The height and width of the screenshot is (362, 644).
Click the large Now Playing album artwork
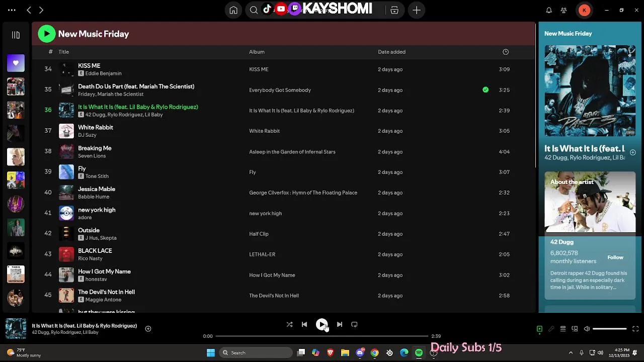(590, 91)
